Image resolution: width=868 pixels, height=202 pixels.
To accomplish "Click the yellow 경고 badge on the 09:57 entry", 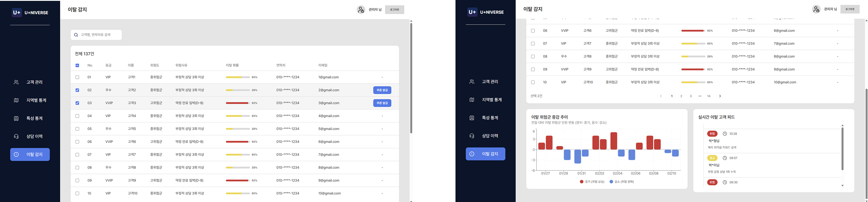I will tap(712, 158).
